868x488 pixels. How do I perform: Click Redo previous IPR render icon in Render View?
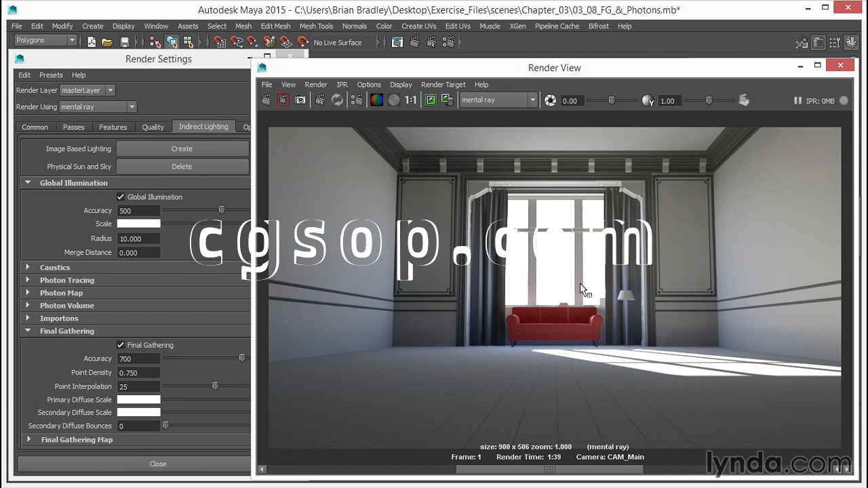[x=320, y=100]
